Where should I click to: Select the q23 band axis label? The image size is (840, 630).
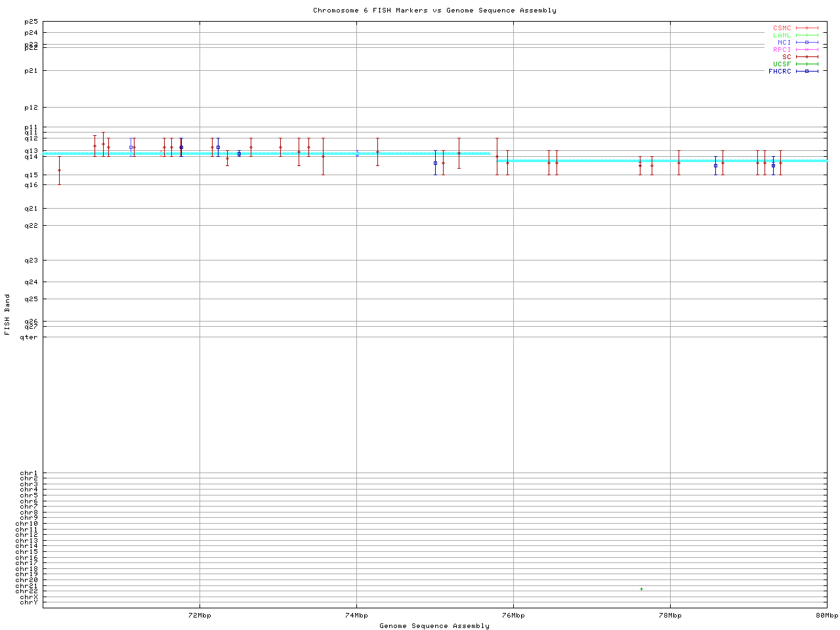(31, 261)
